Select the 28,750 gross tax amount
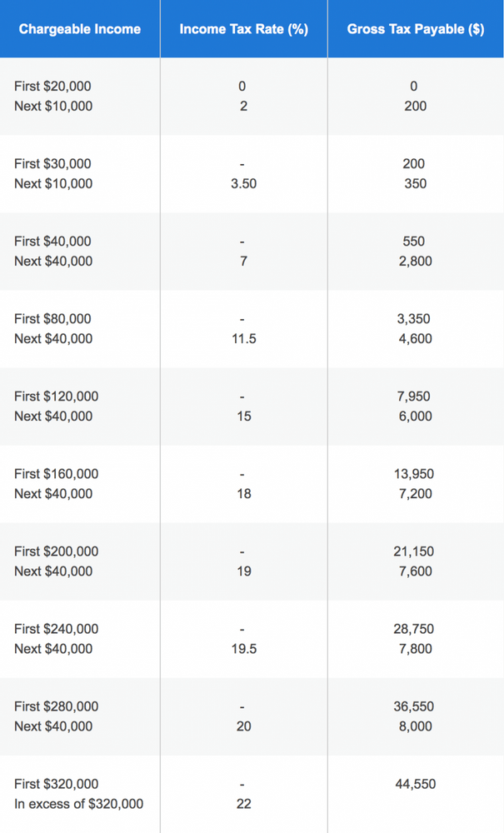This screenshot has height=833, width=504. (414, 629)
